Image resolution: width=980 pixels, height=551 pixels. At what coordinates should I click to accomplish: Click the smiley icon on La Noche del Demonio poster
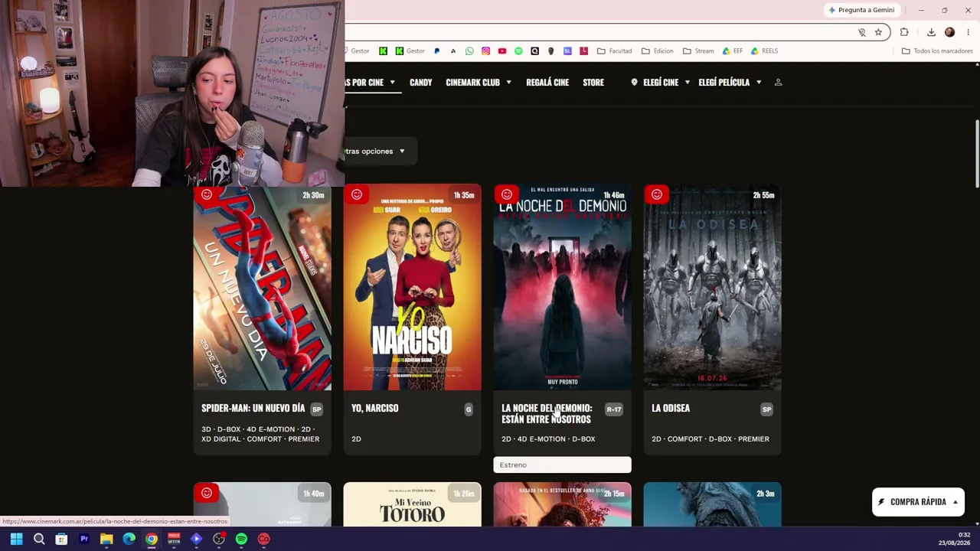tap(507, 195)
